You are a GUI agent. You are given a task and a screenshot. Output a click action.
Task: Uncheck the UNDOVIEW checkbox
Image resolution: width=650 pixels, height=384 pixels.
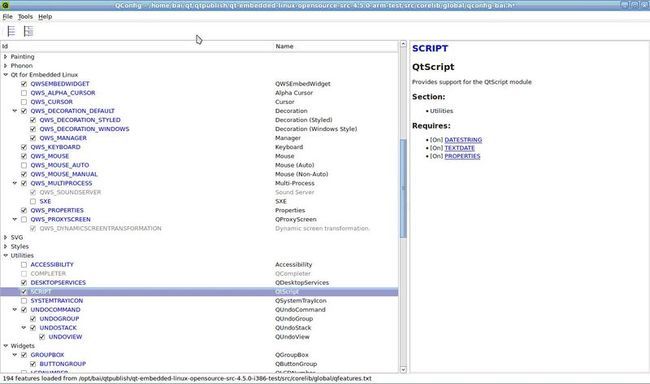point(42,337)
